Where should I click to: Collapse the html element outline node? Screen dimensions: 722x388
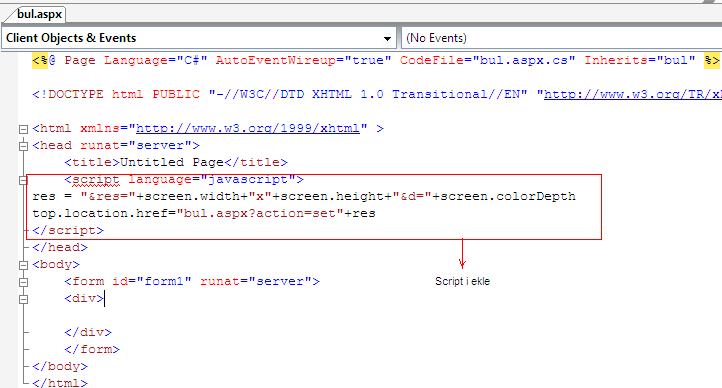coord(23,129)
